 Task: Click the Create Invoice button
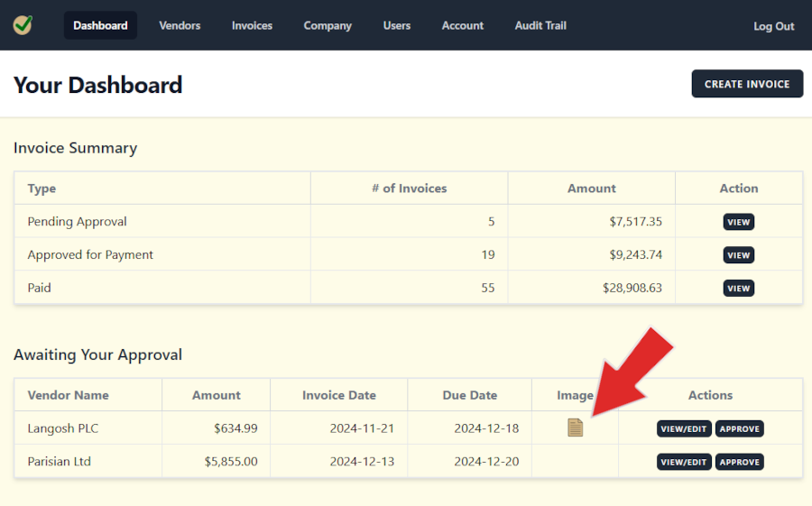pyautogui.click(x=747, y=84)
